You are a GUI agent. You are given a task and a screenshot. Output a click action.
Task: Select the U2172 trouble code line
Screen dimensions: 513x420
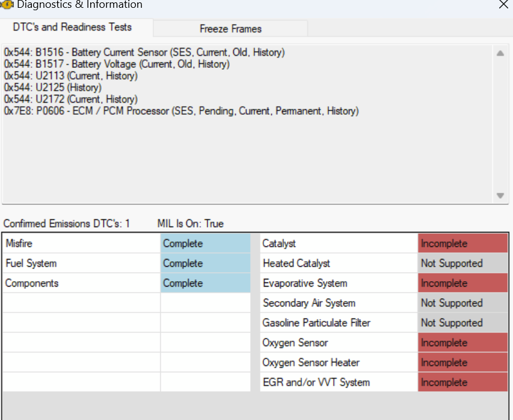71,99
